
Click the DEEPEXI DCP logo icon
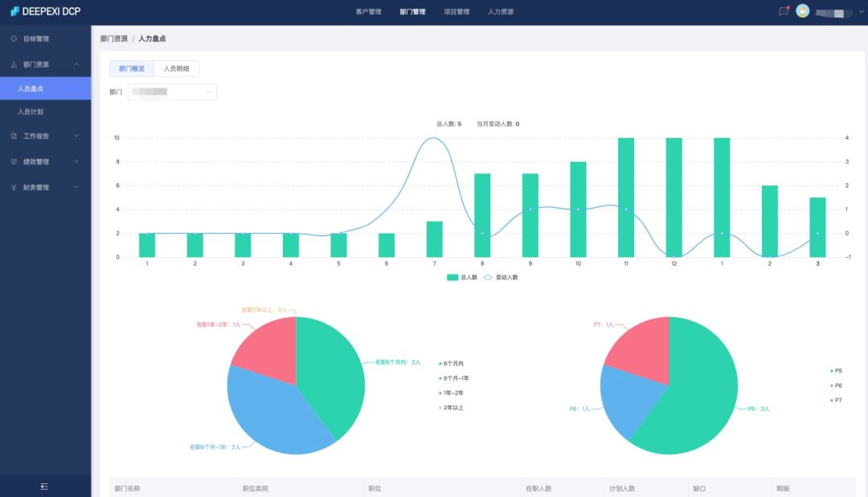(x=15, y=11)
